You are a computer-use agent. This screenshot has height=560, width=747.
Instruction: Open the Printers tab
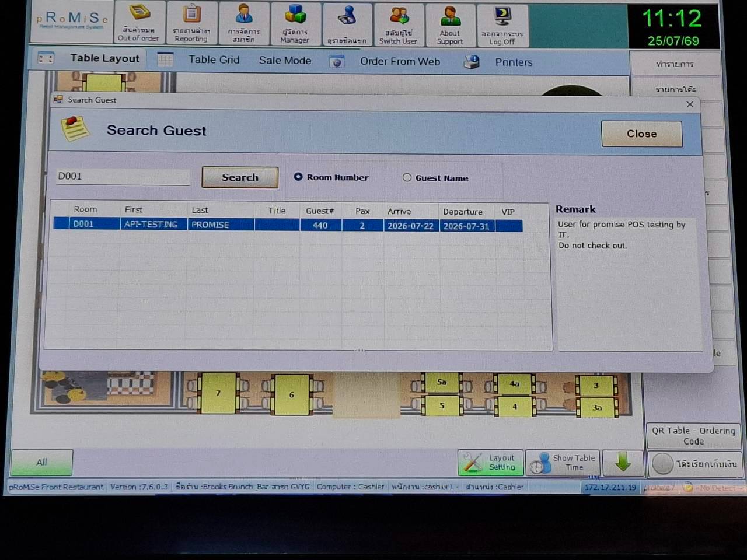click(x=514, y=62)
